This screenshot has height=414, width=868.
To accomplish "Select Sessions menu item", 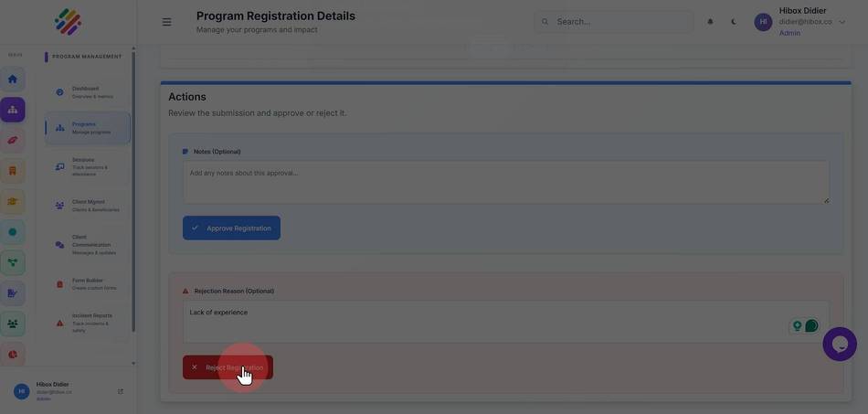I will (88, 166).
